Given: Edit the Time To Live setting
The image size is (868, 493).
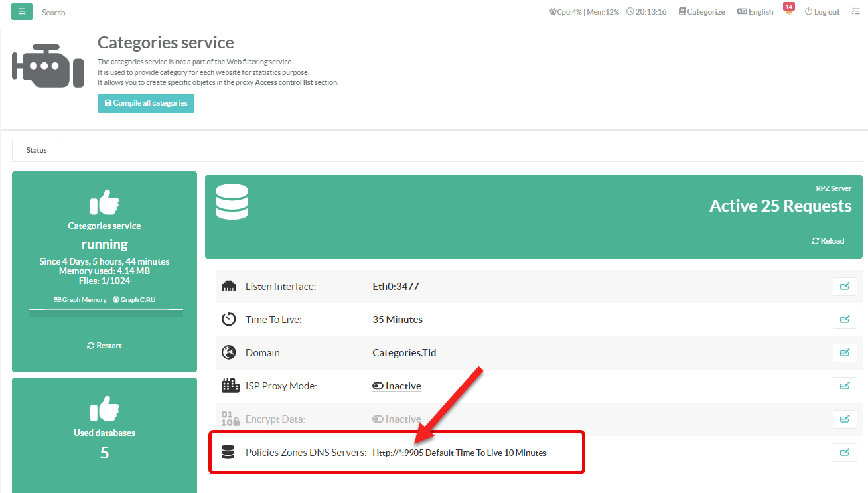Looking at the screenshot, I should tap(844, 320).
